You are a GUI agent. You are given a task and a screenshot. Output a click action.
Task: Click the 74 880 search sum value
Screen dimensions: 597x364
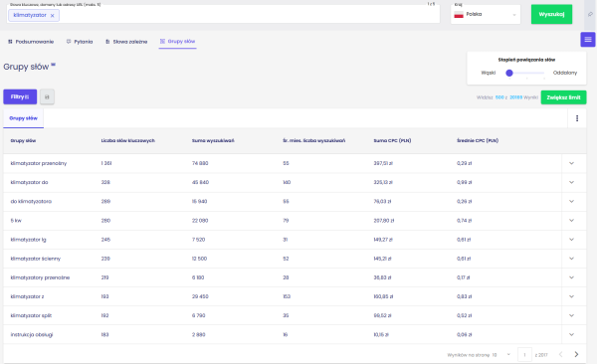(200, 163)
